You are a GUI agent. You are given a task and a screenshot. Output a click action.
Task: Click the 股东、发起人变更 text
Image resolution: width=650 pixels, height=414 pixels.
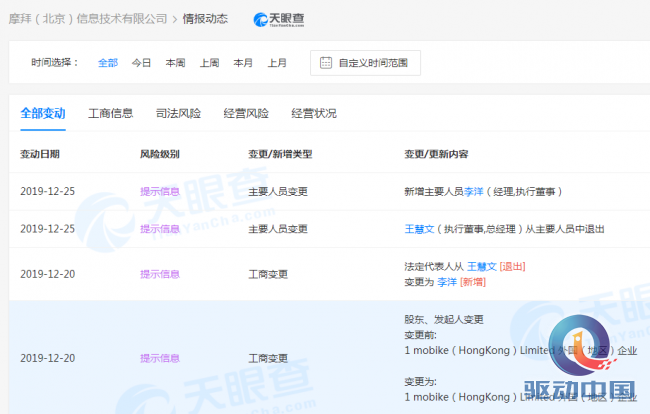[x=444, y=320]
